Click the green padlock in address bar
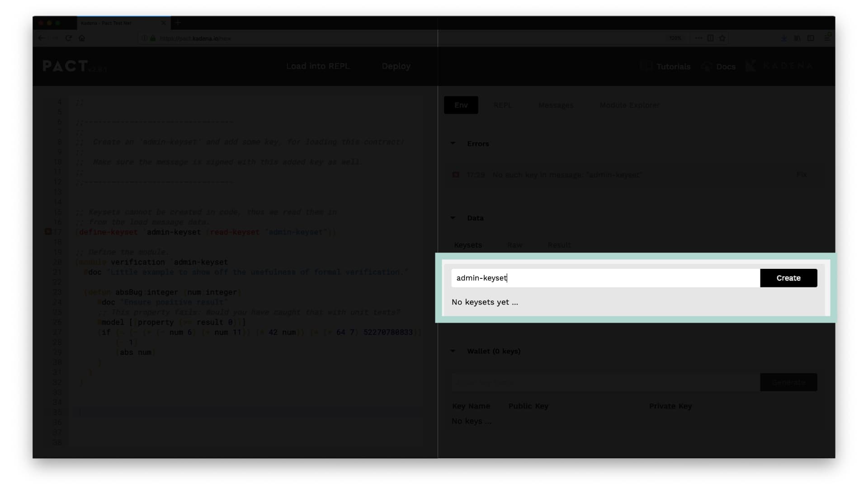Image resolution: width=868 pixels, height=488 pixels. pos(153,38)
